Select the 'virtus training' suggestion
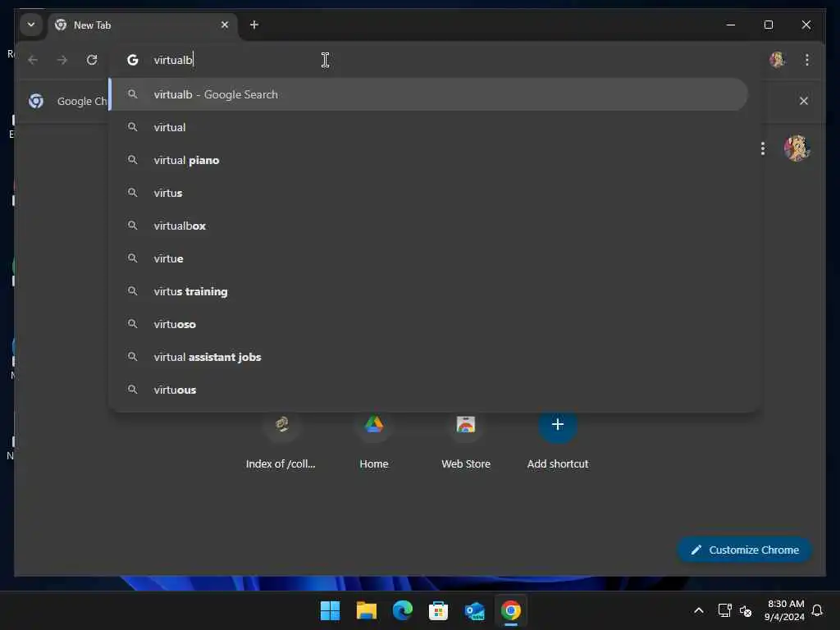This screenshot has width=840, height=630. (x=428, y=291)
